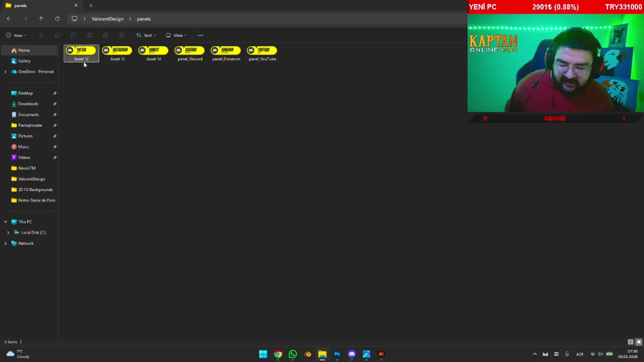644x362 pixels.
Task: Open the View layout dropdown
Action: pos(177,35)
